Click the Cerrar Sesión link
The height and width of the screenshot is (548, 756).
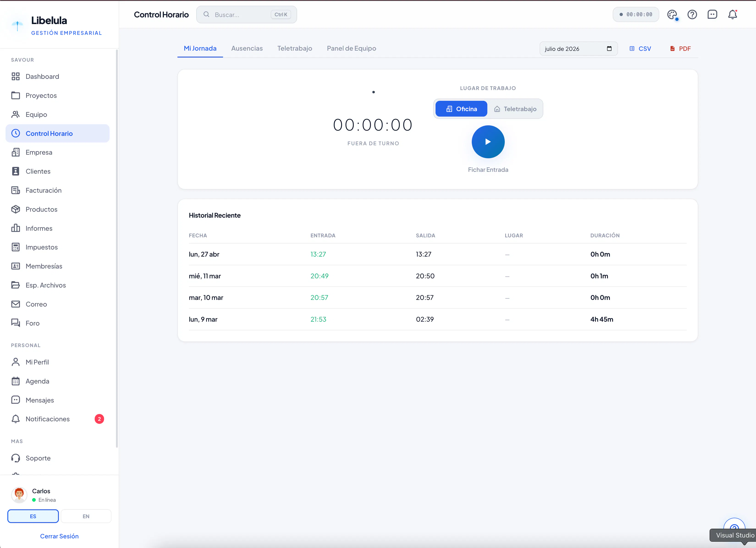click(59, 536)
